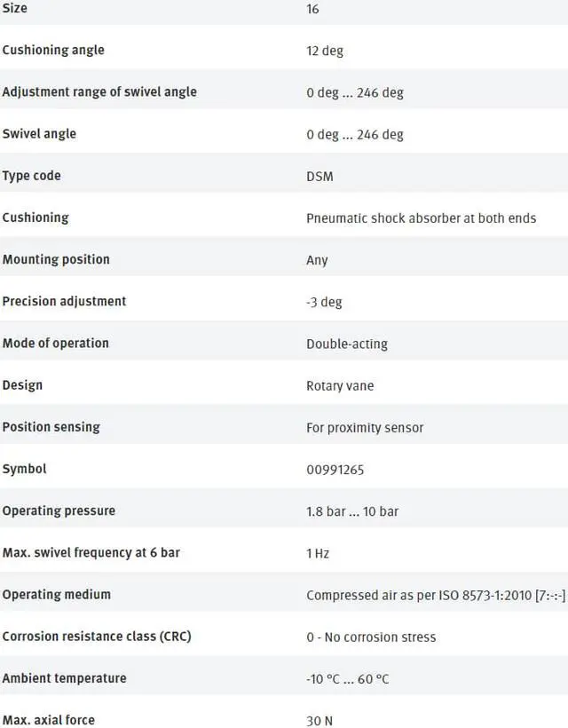Click the For proximity sensor text
568x728 pixels.
[x=365, y=428]
